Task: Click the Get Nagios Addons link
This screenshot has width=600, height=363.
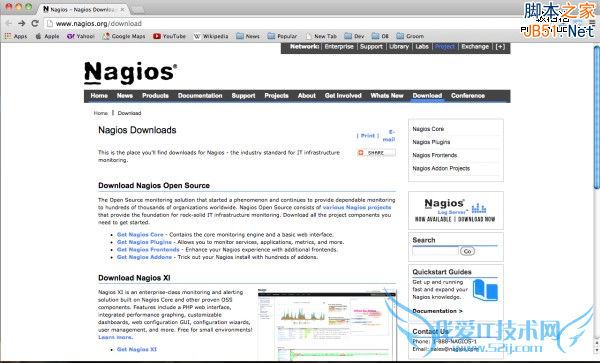Action: [x=144, y=257]
